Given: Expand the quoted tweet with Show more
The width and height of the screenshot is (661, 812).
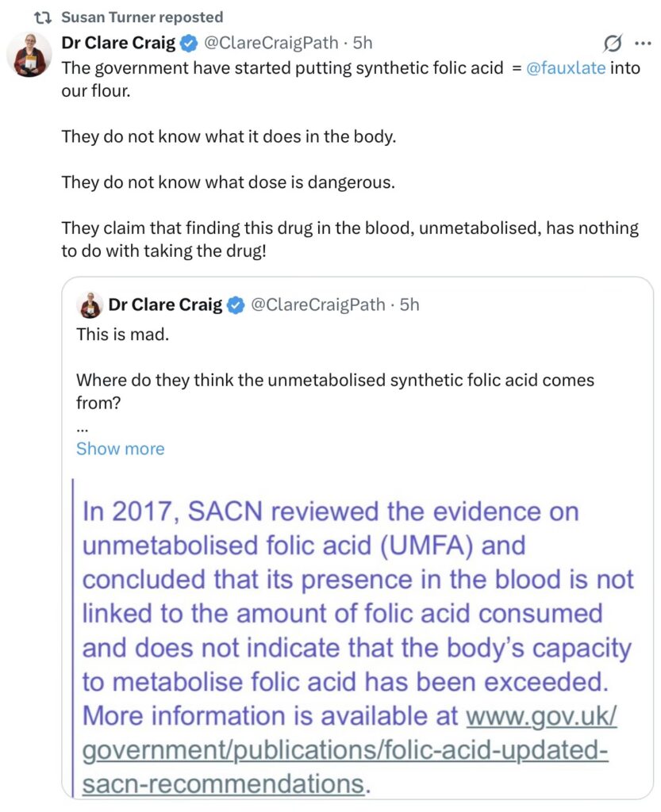Looking at the screenshot, I should click(x=121, y=449).
